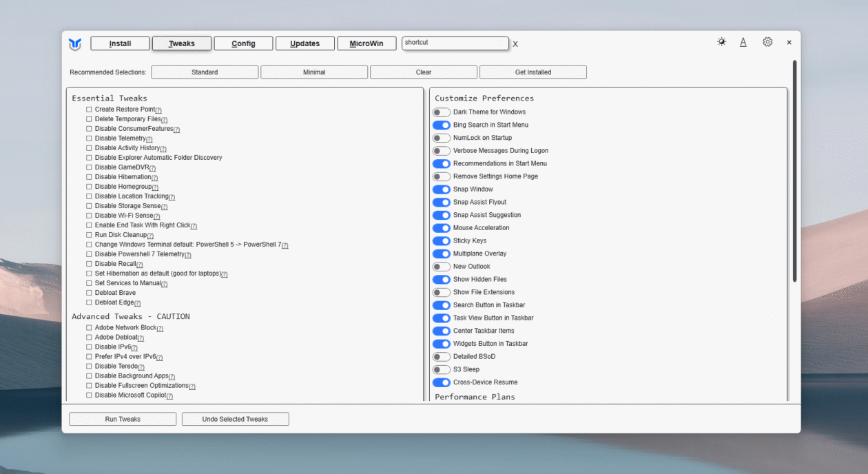Click the WinUtil logo icon
This screenshot has height=474, width=868.
(75, 44)
